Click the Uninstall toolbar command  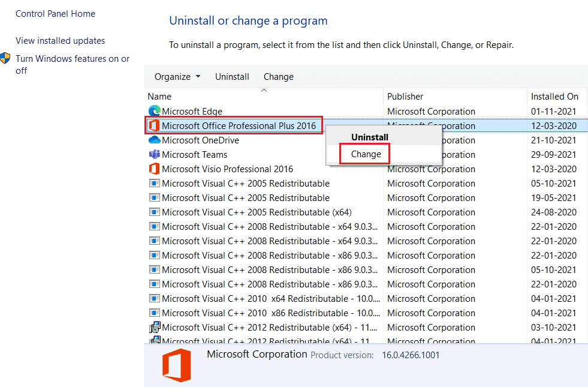coord(232,76)
